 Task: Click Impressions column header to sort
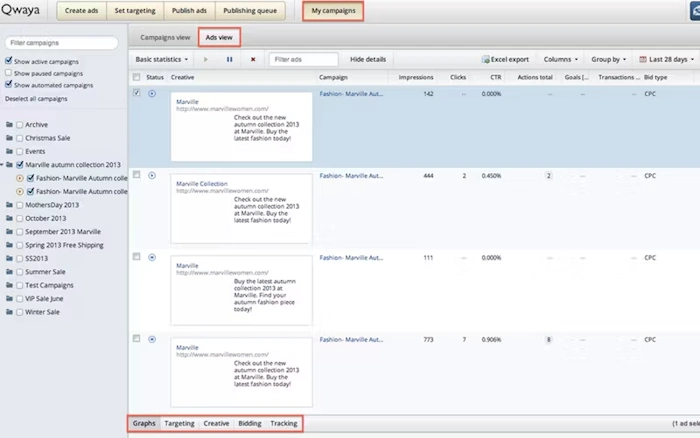coord(416,77)
